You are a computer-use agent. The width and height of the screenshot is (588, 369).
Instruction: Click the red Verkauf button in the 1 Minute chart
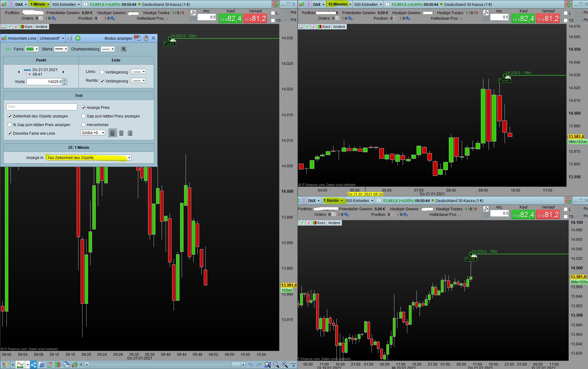point(255,18)
